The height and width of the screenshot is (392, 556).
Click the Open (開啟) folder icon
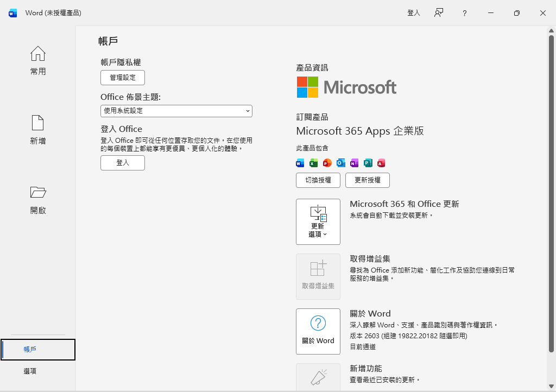click(38, 192)
